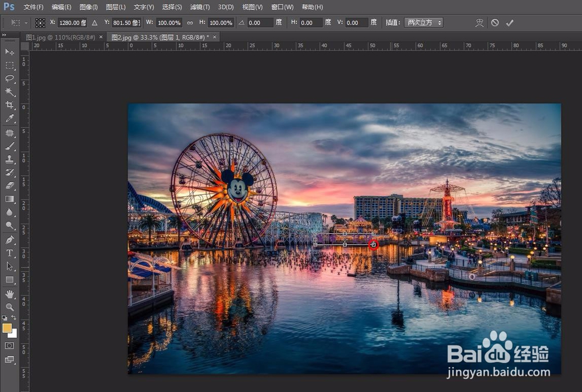Select the Zoom tool

coord(10,307)
